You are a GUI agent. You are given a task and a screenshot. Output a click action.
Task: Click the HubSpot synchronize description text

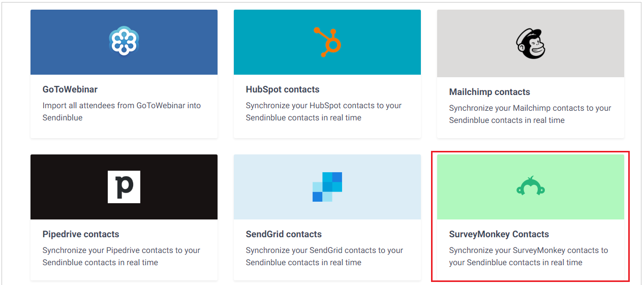tap(323, 112)
